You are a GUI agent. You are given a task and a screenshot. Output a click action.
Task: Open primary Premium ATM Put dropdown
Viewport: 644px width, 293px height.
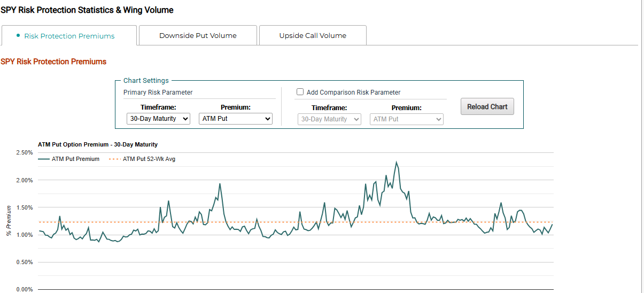point(236,119)
